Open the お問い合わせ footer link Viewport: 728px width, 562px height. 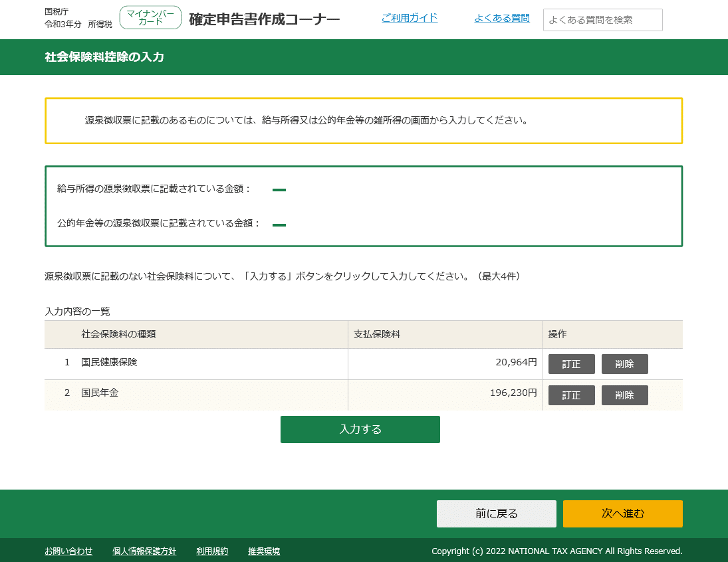pos(68,551)
